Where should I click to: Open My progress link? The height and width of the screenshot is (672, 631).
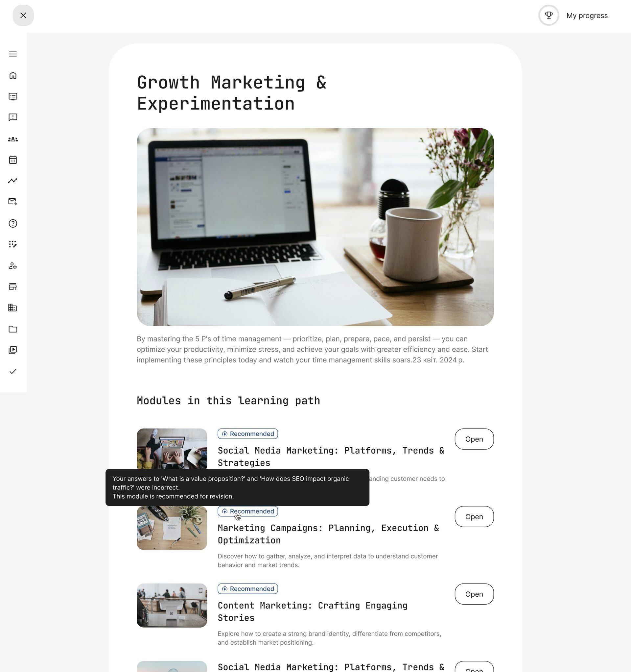click(x=587, y=15)
